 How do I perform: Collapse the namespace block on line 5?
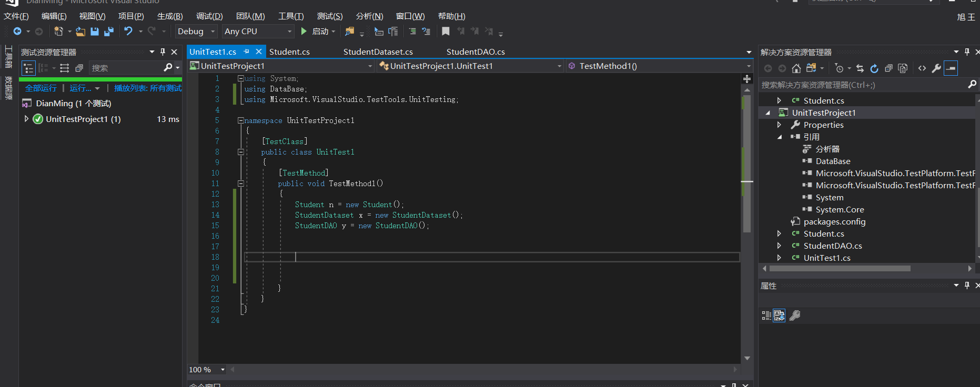(x=240, y=120)
